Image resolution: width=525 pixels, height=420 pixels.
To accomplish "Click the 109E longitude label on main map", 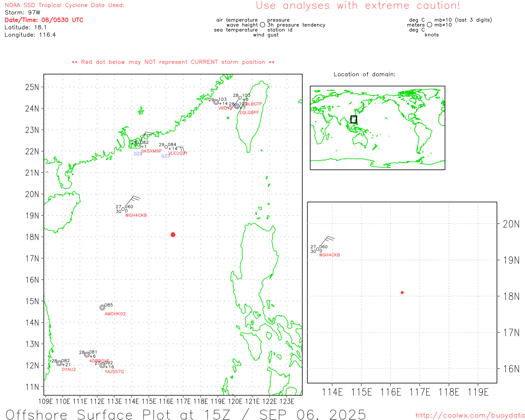I will click(x=46, y=401).
